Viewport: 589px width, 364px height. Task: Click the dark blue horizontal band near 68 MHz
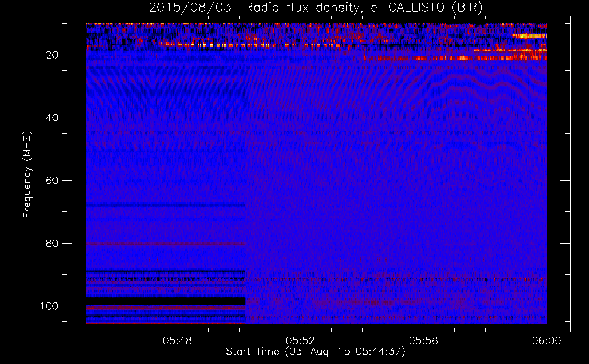[165, 205]
